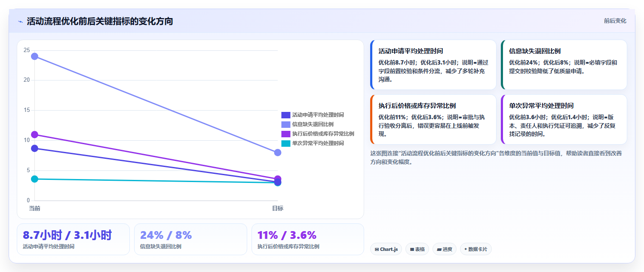This screenshot has height=272, width=644.
Task: Click the 11% / 3.6% stat value
Action: point(287,235)
